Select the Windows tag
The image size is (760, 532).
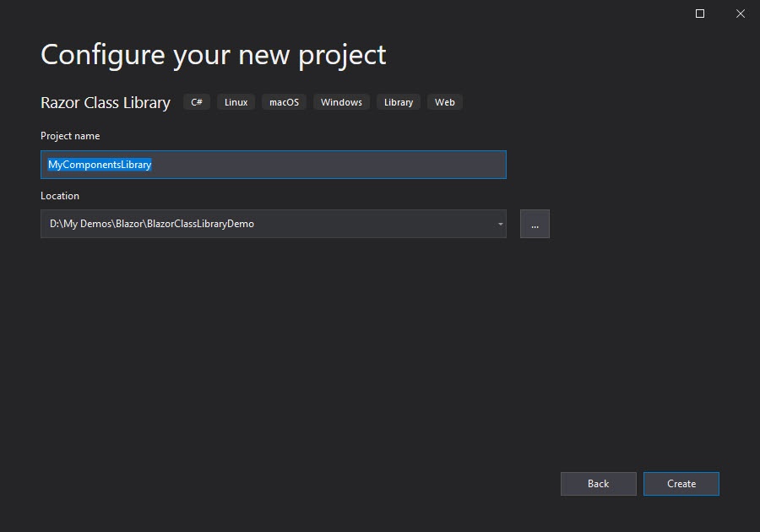[341, 102]
